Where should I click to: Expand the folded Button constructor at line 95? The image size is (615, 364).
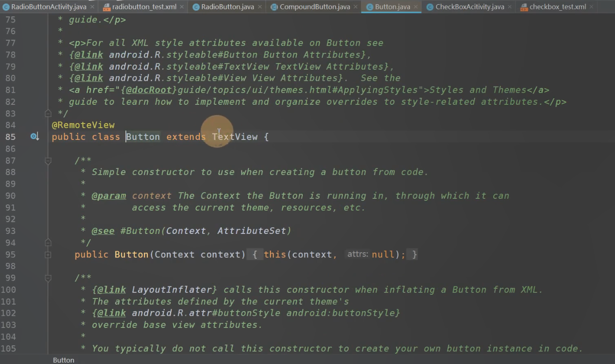click(48, 255)
